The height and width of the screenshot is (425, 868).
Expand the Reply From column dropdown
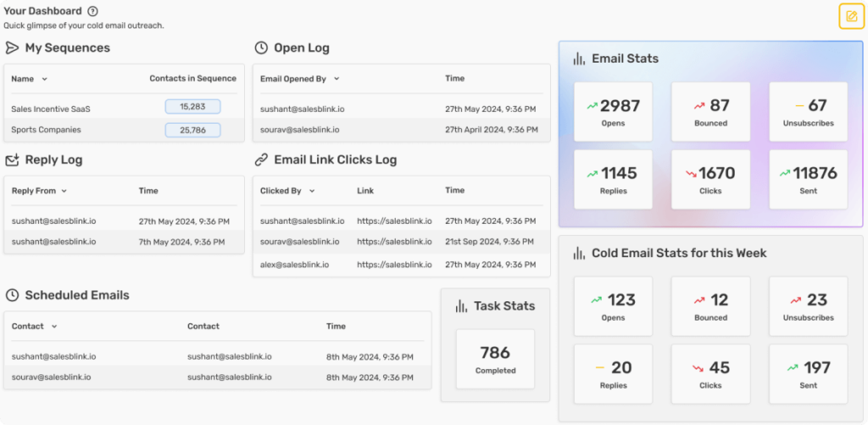tap(64, 192)
